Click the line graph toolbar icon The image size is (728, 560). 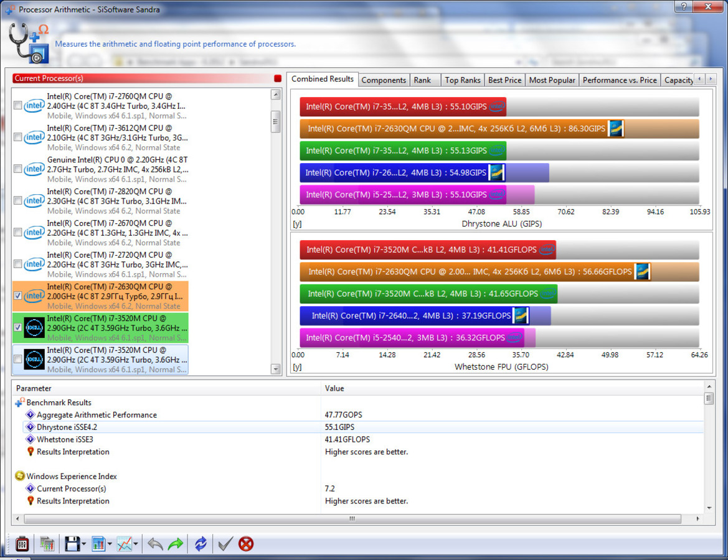pyautogui.click(x=124, y=544)
